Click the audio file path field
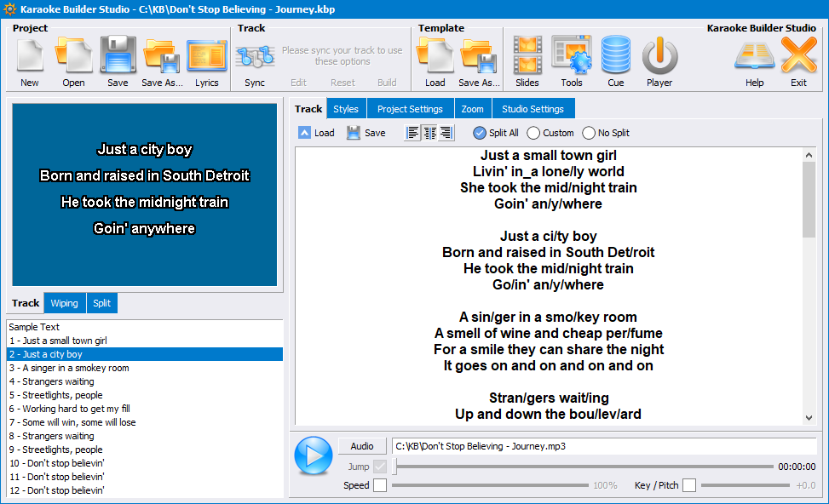Image resolution: width=829 pixels, height=504 pixels. tap(604, 446)
